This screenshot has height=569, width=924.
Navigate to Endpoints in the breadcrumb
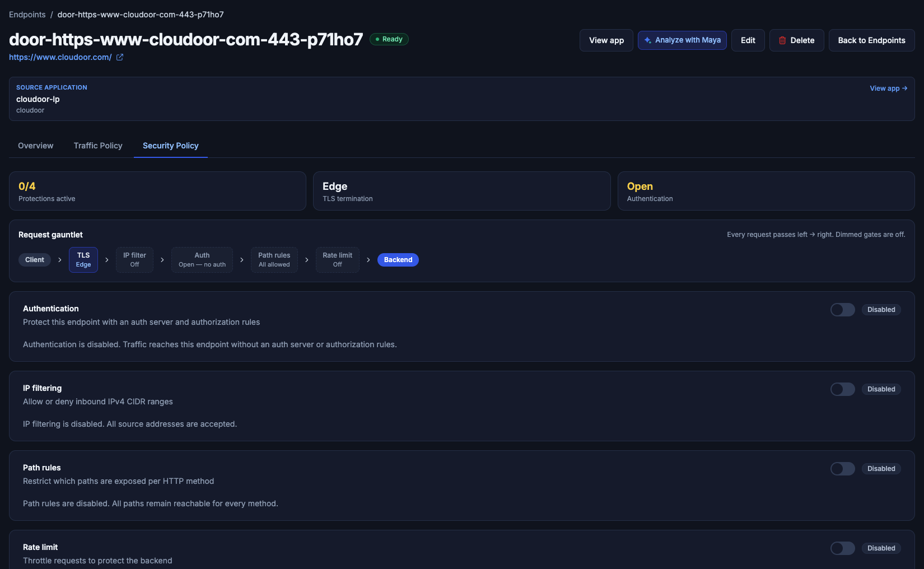(x=27, y=15)
